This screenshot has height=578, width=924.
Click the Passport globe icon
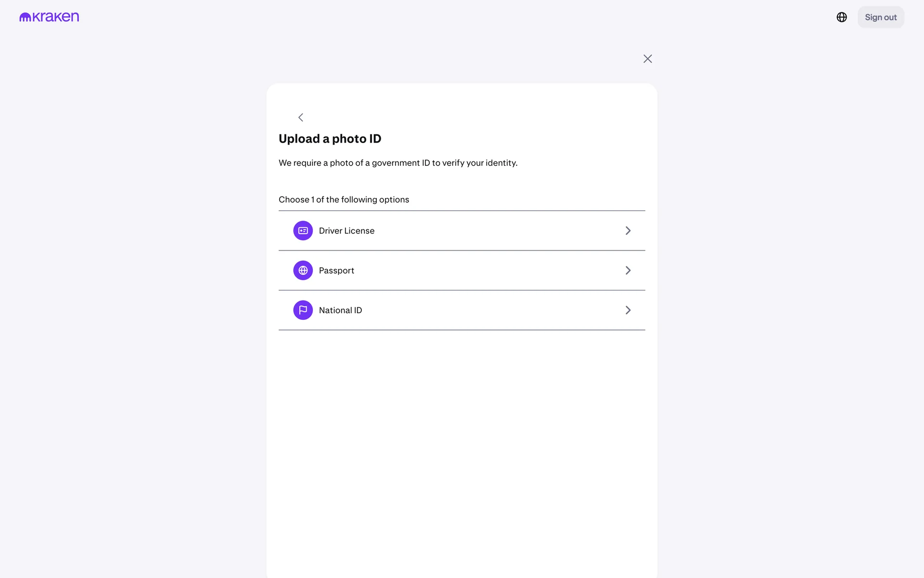pyautogui.click(x=303, y=271)
